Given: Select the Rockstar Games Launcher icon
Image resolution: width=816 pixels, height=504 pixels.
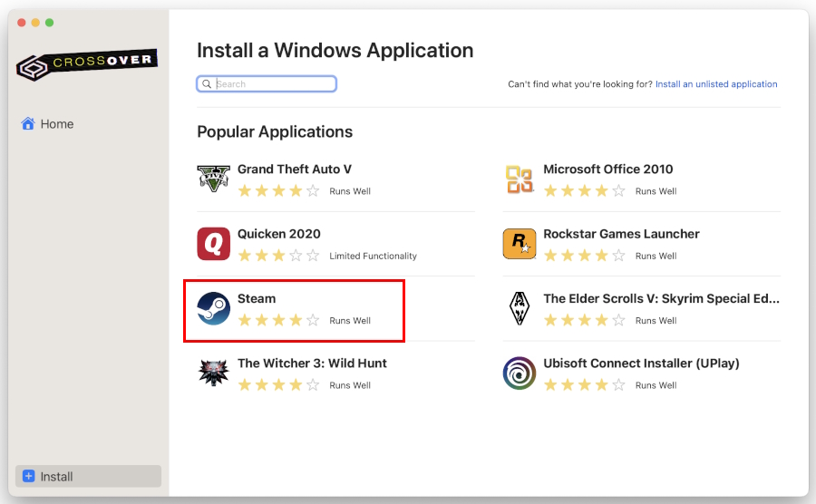Looking at the screenshot, I should (520, 244).
